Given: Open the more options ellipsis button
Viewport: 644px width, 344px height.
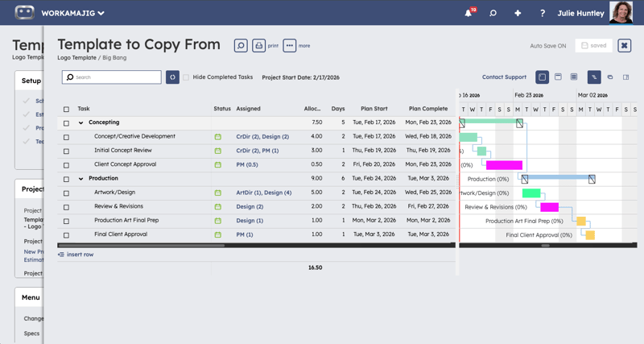Looking at the screenshot, I should point(289,46).
